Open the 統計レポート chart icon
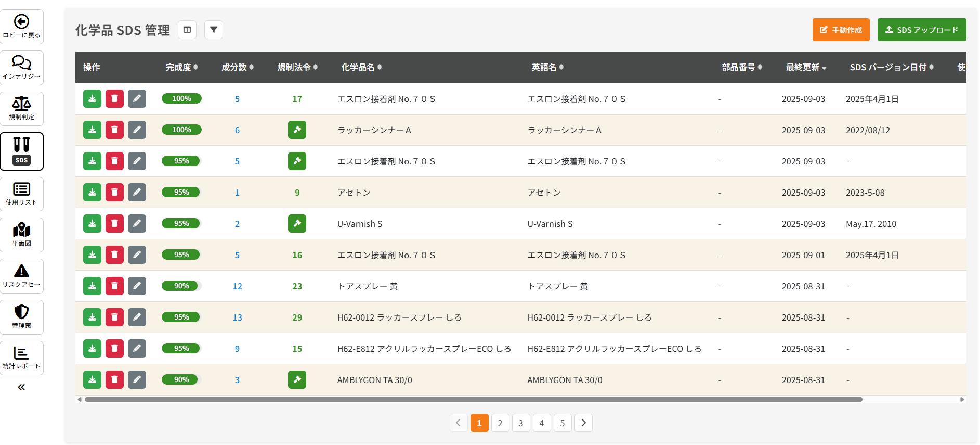Screen dimensions: 980x445 point(21,353)
